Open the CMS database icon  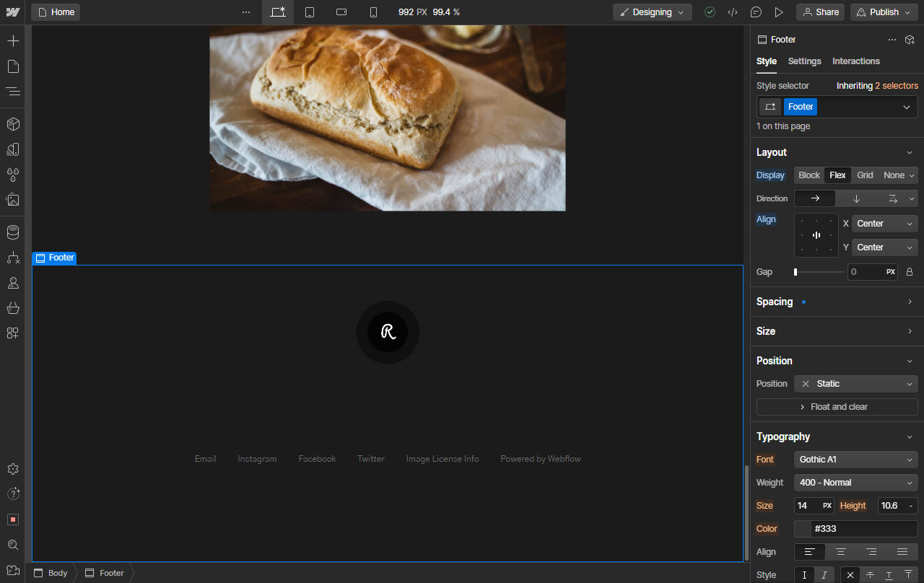point(13,232)
